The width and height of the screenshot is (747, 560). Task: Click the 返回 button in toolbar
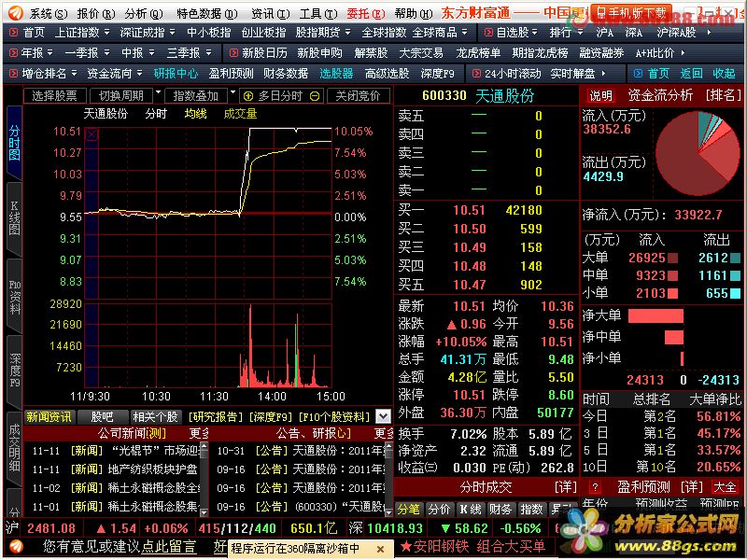coord(691,74)
